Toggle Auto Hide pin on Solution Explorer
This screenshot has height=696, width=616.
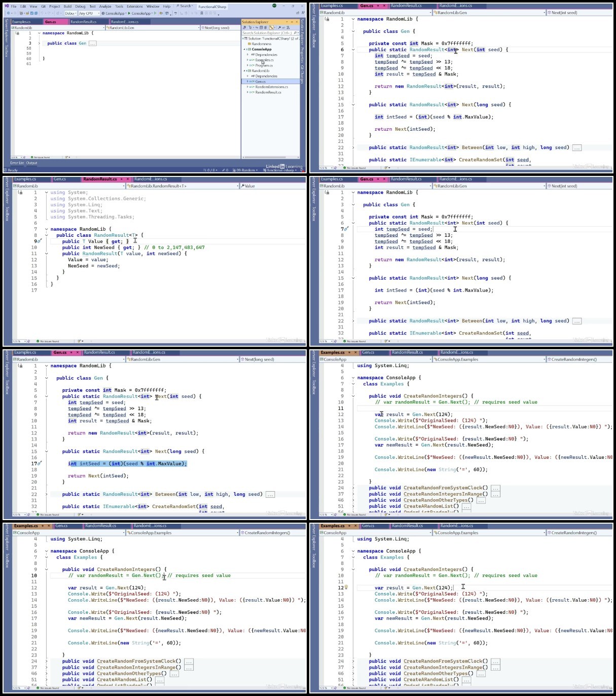293,22
